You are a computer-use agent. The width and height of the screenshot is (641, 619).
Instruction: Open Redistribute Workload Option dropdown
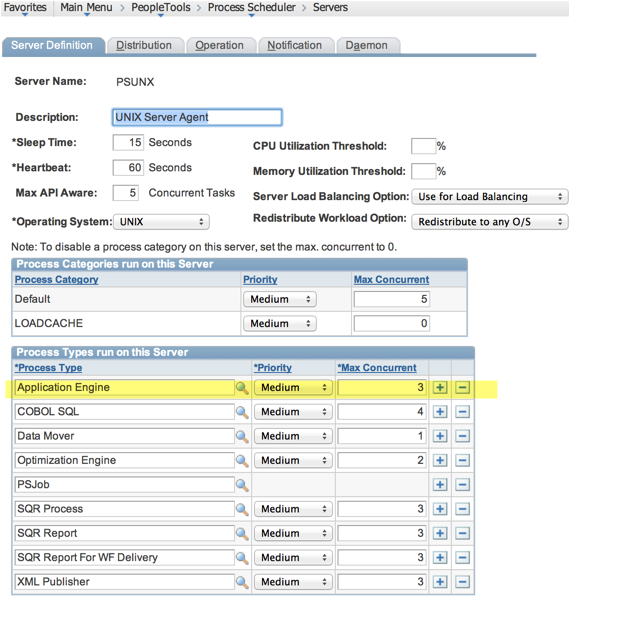click(490, 222)
